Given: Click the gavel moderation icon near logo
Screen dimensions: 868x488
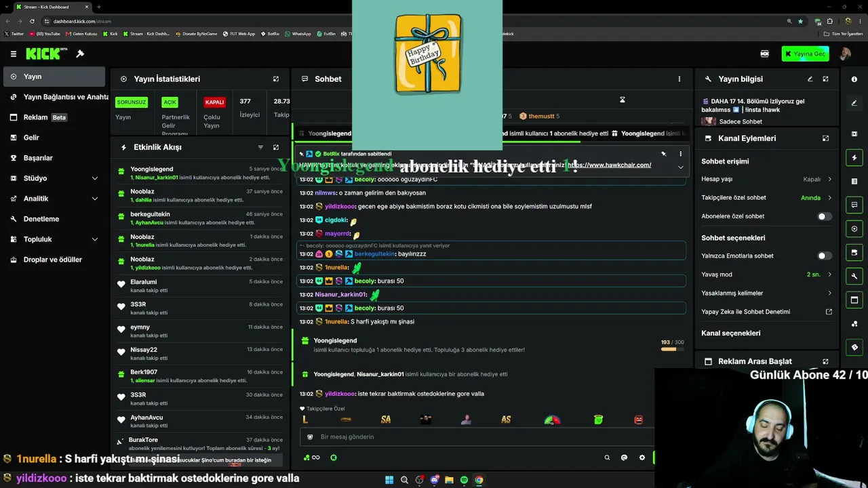Looking at the screenshot, I should click(80, 54).
